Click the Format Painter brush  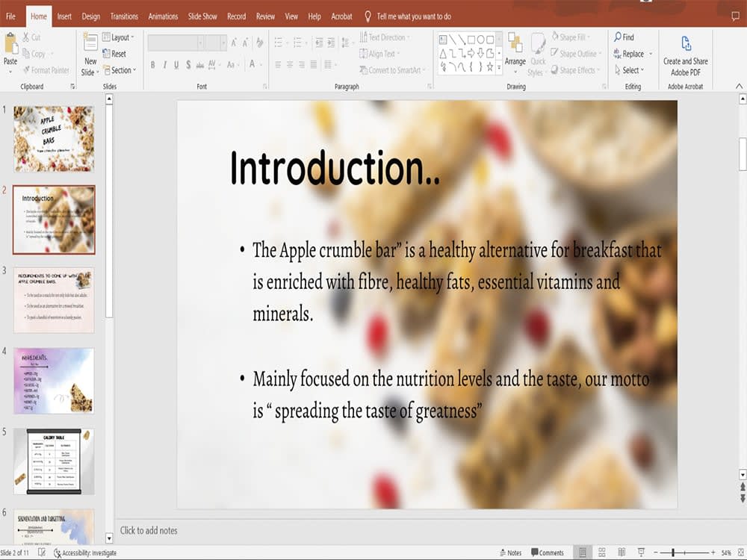point(26,70)
